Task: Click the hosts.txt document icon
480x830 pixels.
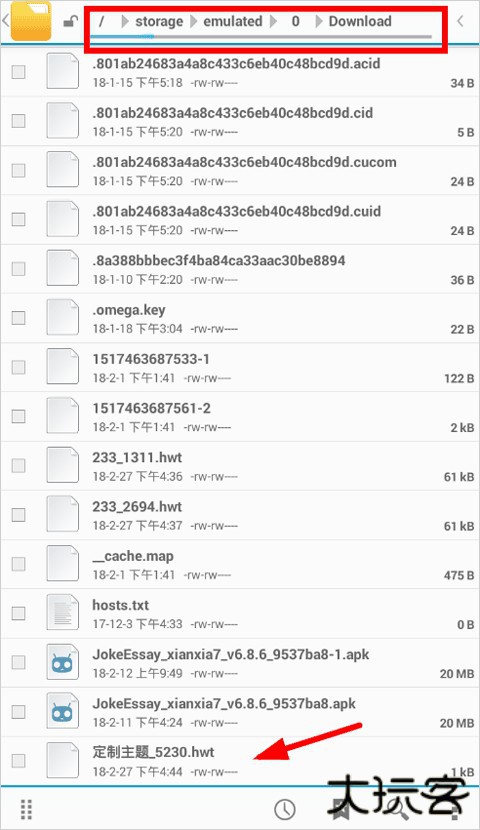Action: pyautogui.click(x=62, y=613)
